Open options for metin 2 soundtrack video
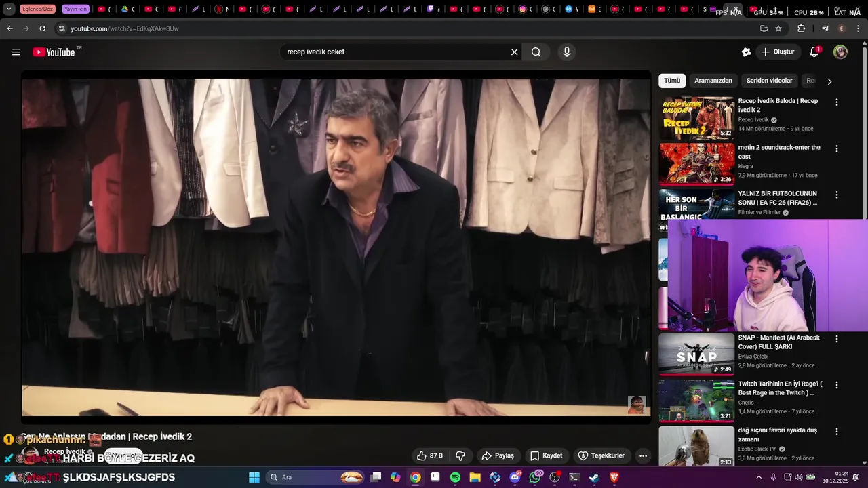868x488 pixels. point(836,148)
